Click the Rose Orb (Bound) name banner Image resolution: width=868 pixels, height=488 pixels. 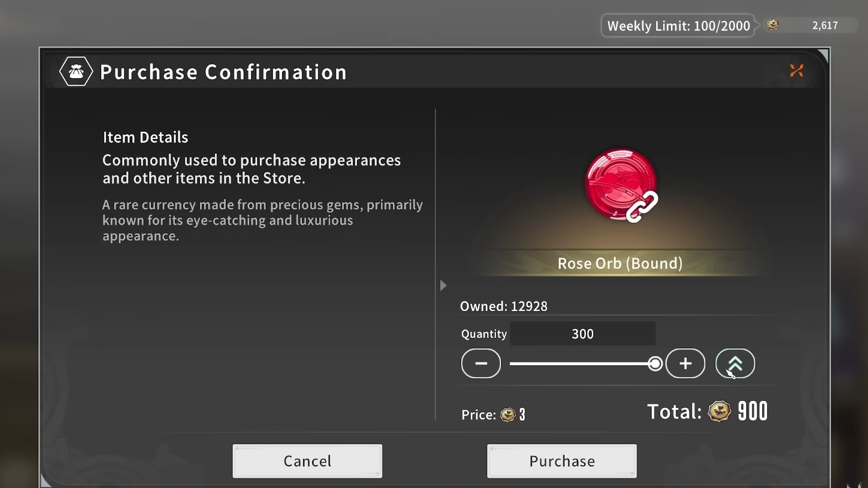coord(620,263)
